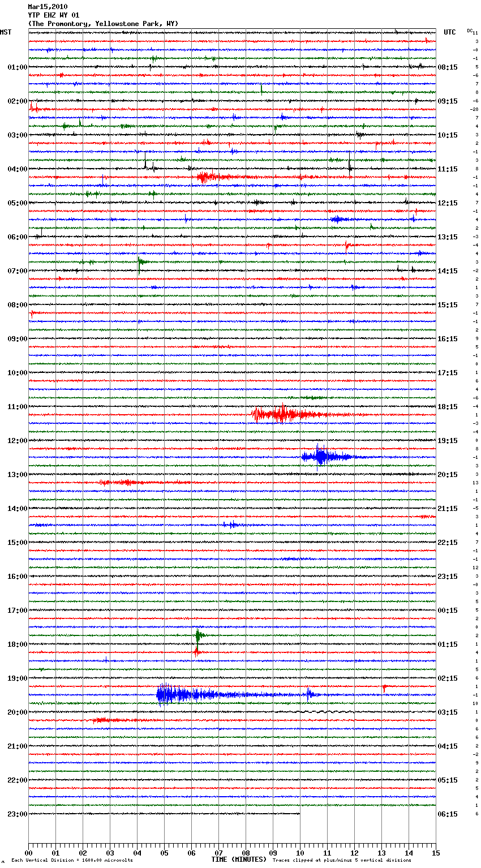This screenshot has width=481, height=868.
Task: Click the '19:15' UTC time label
Action: point(448,440)
